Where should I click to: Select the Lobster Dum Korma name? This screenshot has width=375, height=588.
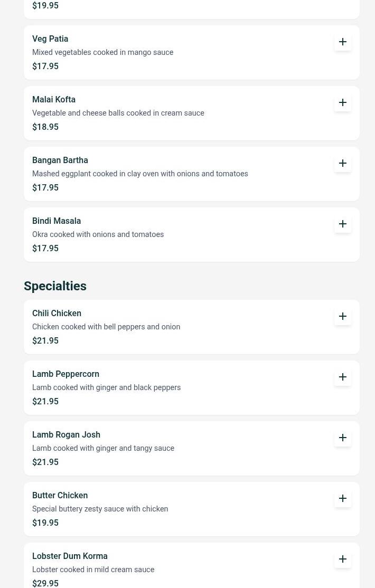70,556
